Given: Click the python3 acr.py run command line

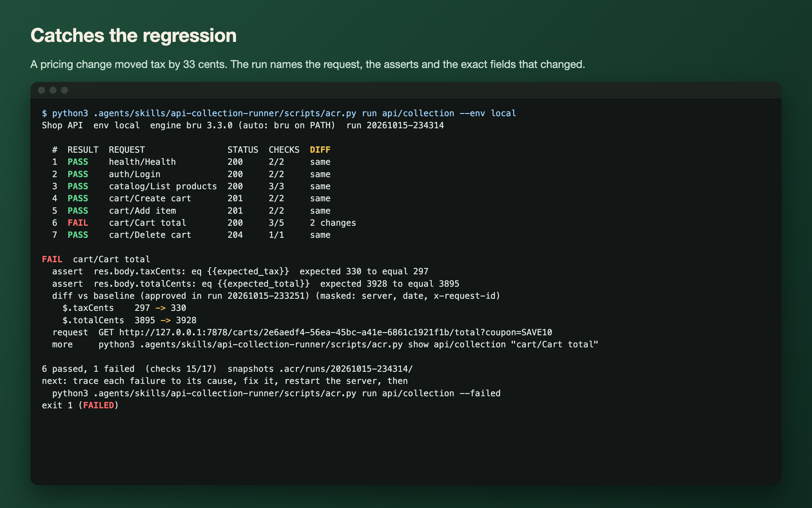Looking at the screenshot, I should pyautogui.click(x=279, y=113).
